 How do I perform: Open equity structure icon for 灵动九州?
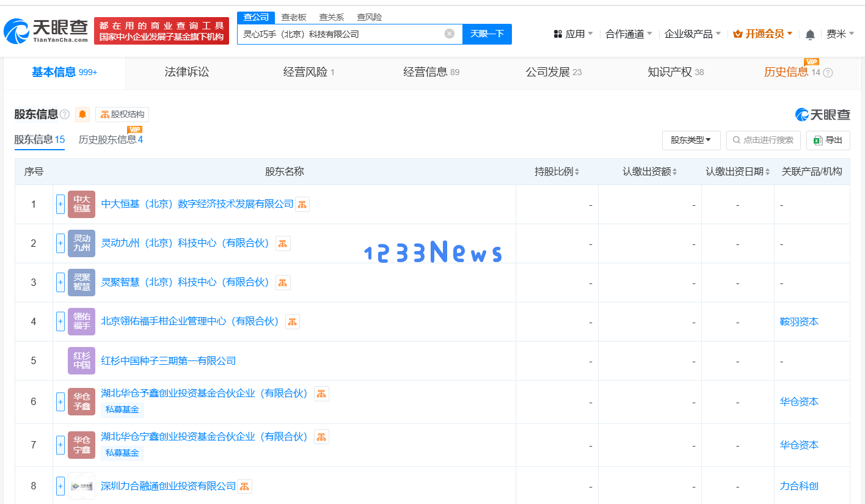(x=283, y=244)
